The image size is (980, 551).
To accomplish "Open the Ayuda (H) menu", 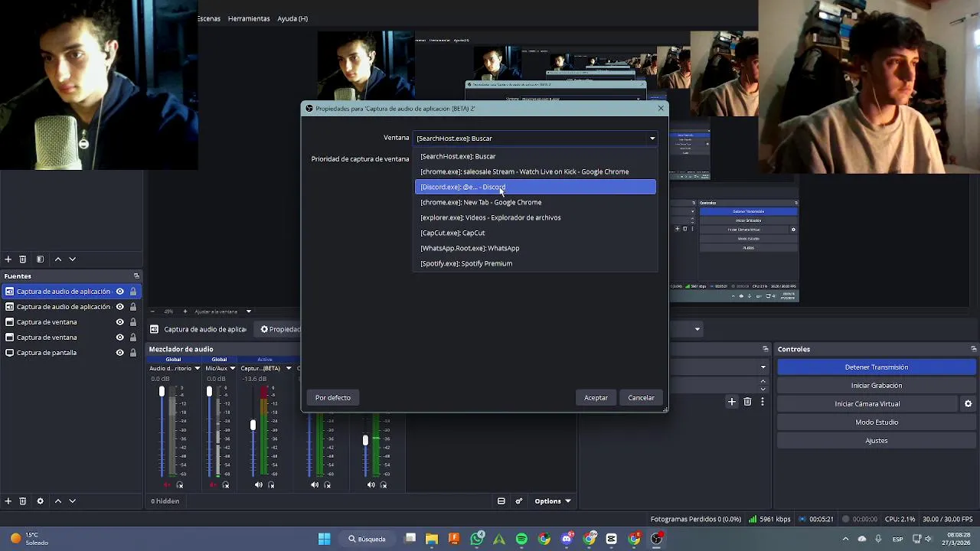I will (292, 18).
